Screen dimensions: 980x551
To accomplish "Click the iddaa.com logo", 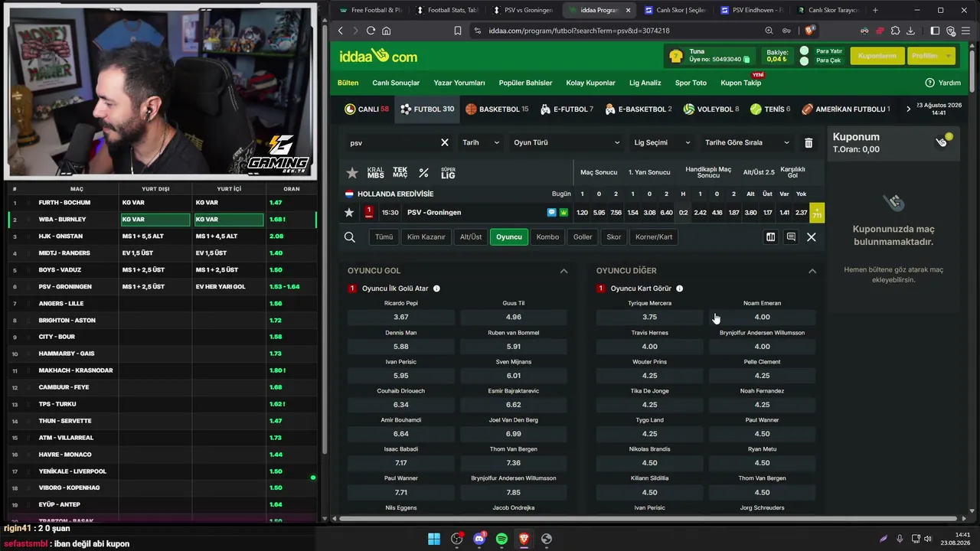I will point(378,56).
